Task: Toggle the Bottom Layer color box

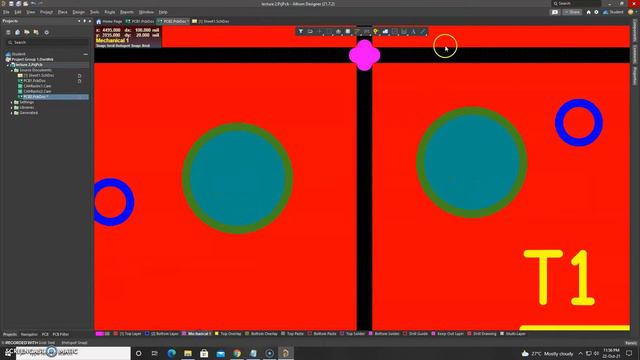Action: click(x=147, y=334)
